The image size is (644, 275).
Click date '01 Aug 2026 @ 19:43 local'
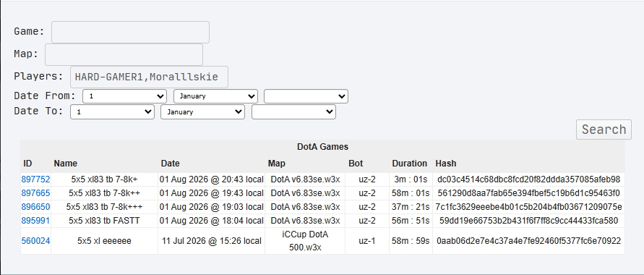[x=212, y=193]
